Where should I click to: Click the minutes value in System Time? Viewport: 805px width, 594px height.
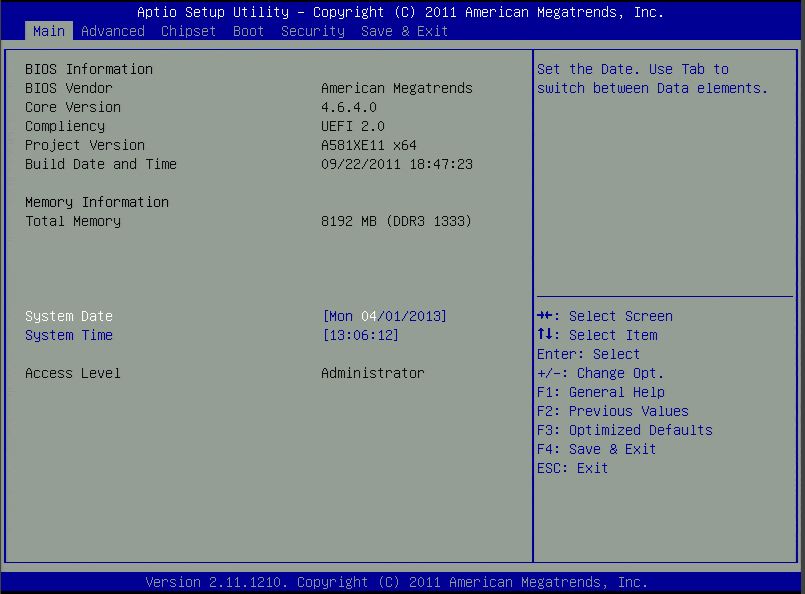click(358, 335)
